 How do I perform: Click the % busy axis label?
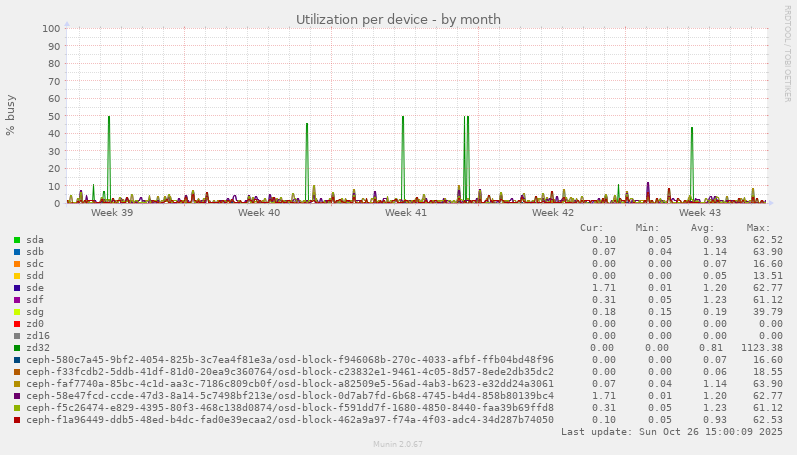(x=12, y=116)
